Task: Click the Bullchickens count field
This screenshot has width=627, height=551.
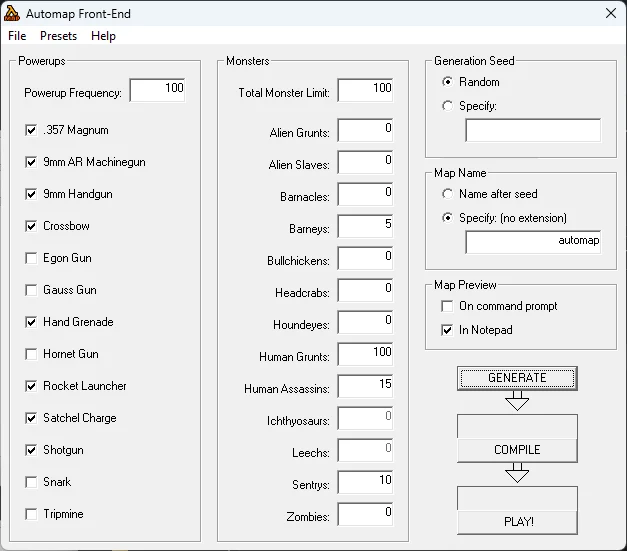Action: pos(365,258)
